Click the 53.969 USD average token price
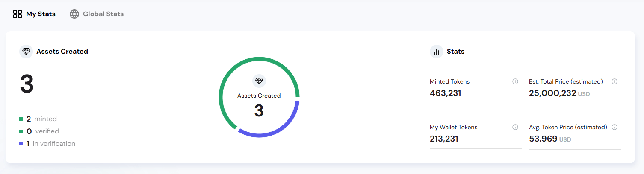The width and height of the screenshot is (644, 174). [x=543, y=139]
